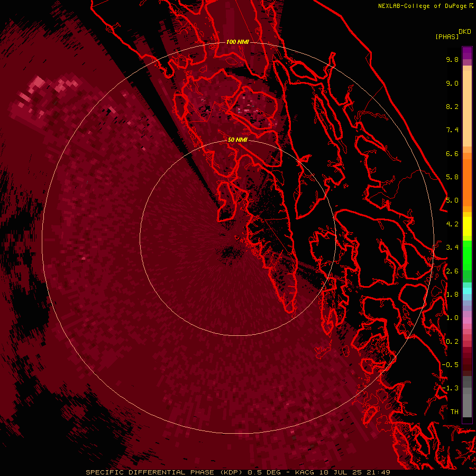Click the 100 NMI range ring label
The image size is (476, 476).
pyautogui.click(x=237, y=42)
